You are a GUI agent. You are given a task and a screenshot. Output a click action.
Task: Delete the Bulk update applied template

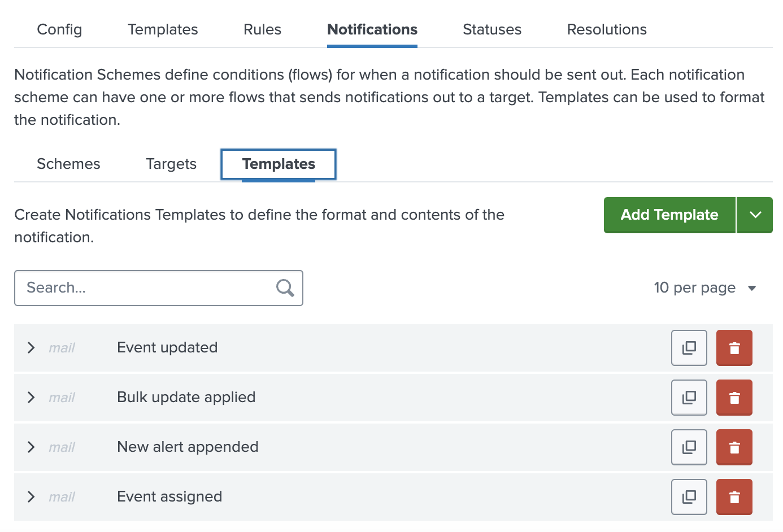(734, 398)
